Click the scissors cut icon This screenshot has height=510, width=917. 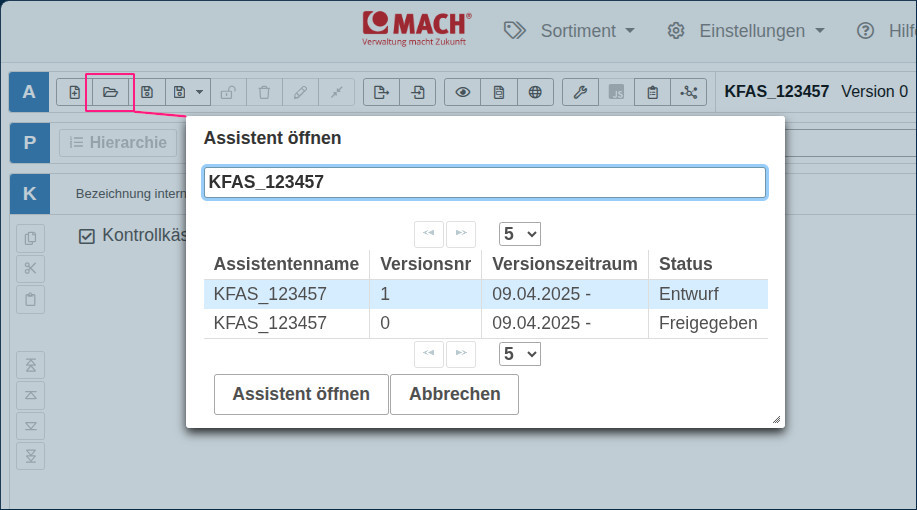(x=30, y=268)
